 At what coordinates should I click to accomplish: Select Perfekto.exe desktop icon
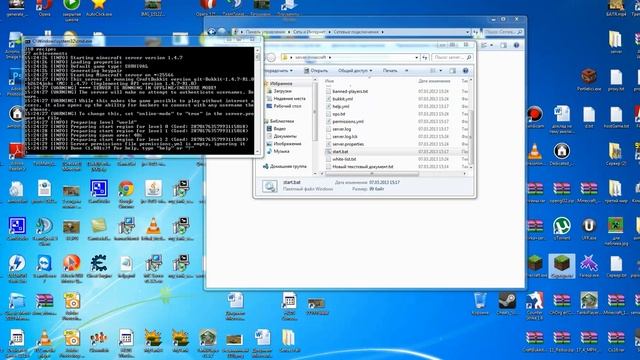pyautogui.click(x=589, y=80)
